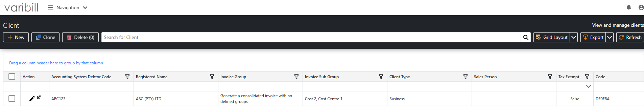644x106 pixels.
Task: Click the Accounting System Debtor Code filter funnel
Action: (x=128, y=76)
